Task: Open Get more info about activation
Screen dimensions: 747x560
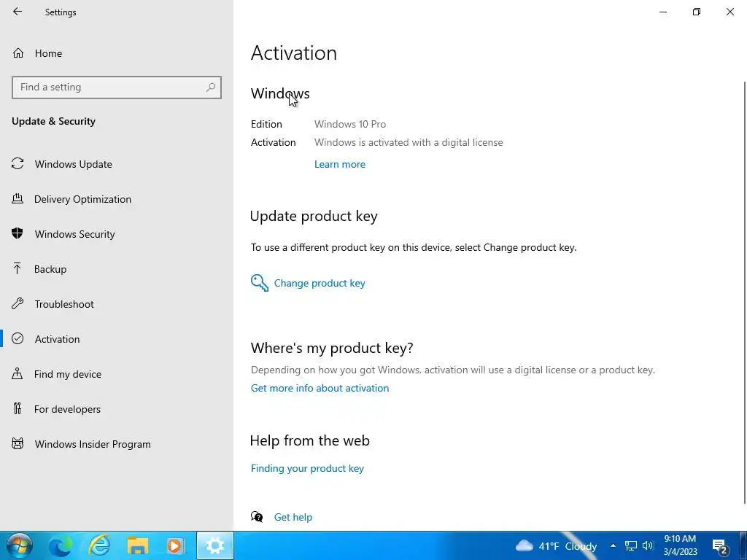Action: click(320, 388)
